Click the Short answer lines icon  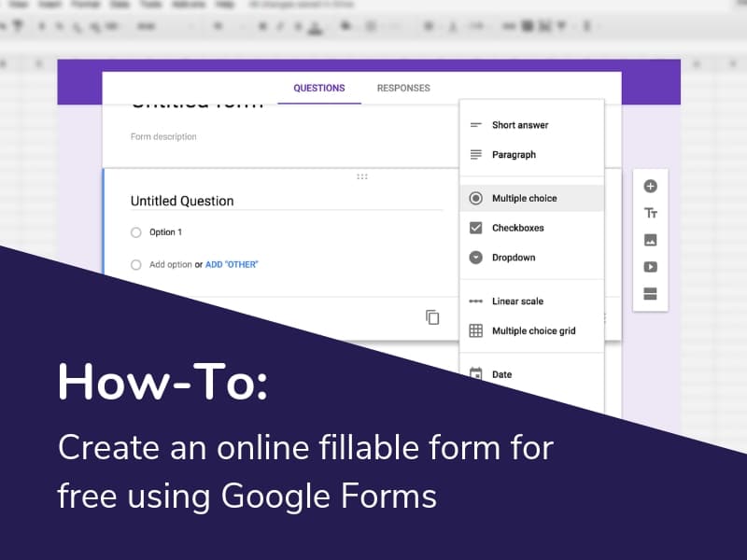click(x=476, y=125)
